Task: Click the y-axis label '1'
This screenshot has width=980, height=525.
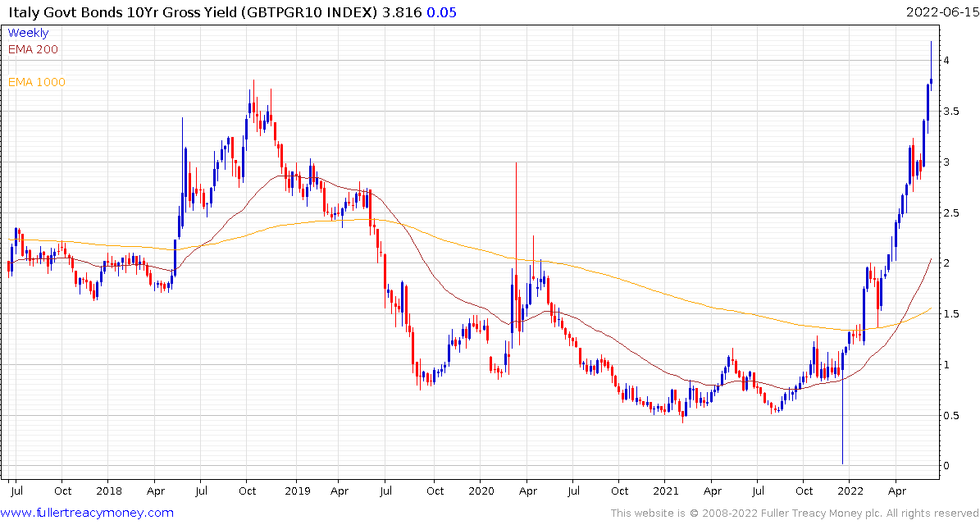Action: click(948, 365)
